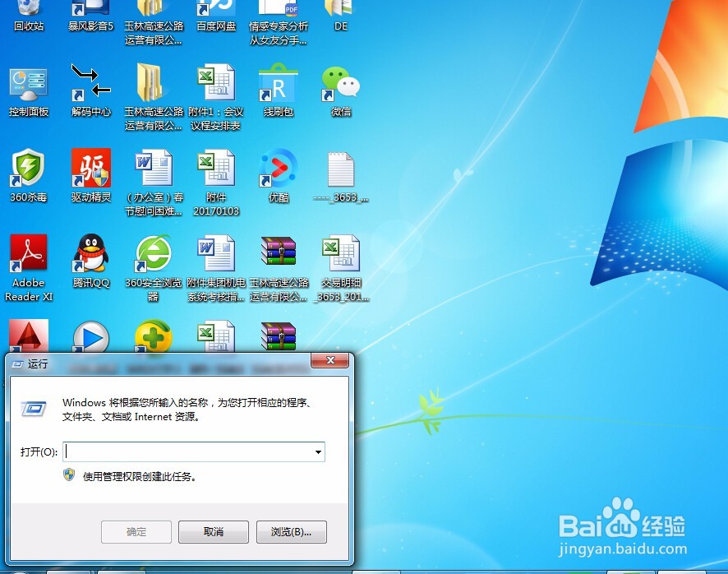Launch 360杀毒 antivirus shortcut

click(29, 176)
